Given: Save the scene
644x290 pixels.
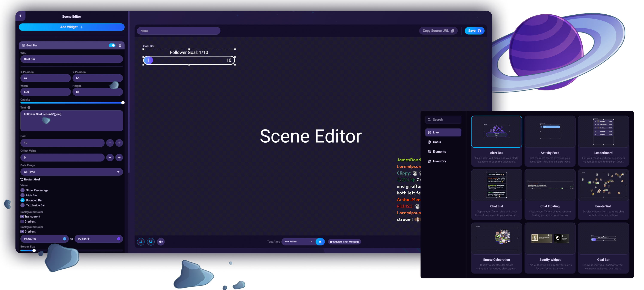Looking at the screenshot, I should coord(474,31).
